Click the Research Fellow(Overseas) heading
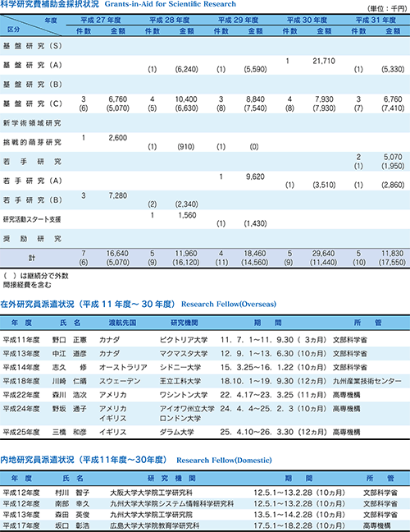The image size is (410, 532). (229, 304)
